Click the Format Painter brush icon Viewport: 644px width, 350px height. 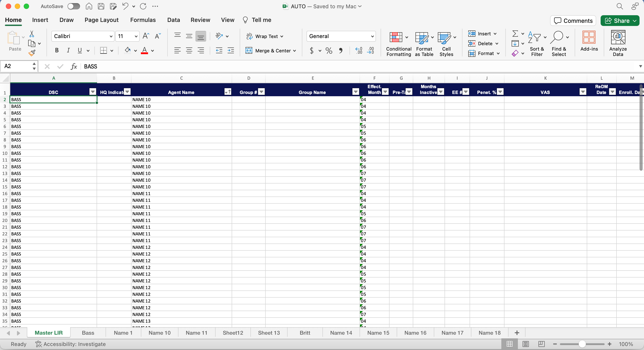point(32,53)
